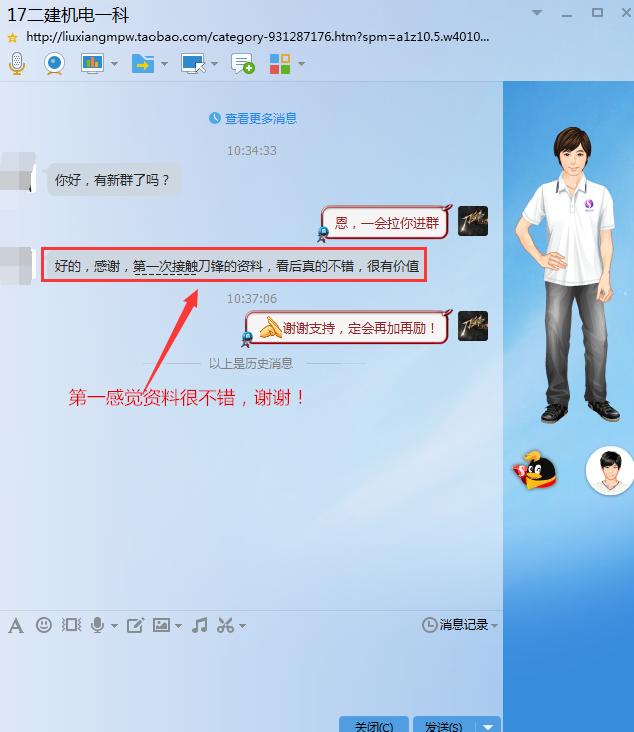Click the 关闭(C) button
634x732 pixels.
373,725
